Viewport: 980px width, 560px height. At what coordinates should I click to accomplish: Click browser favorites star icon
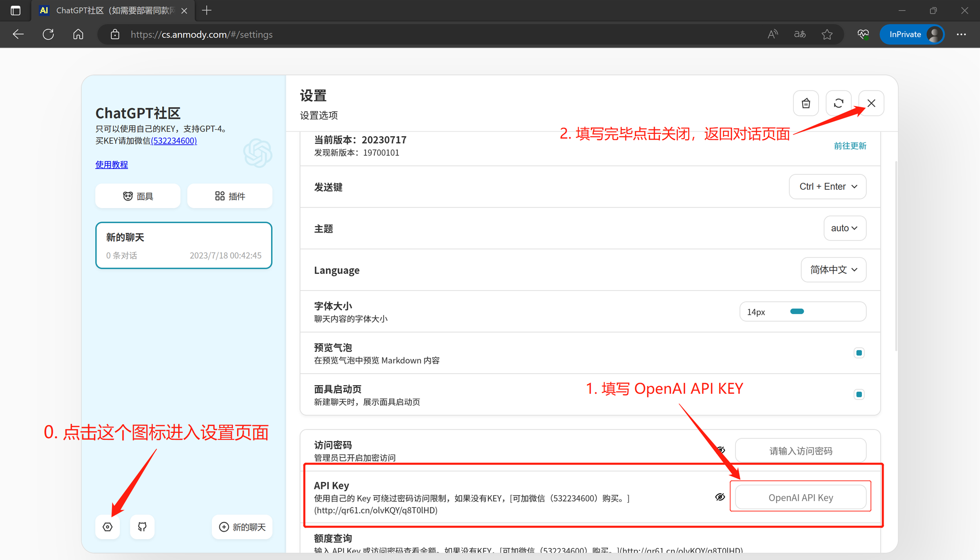827,34
